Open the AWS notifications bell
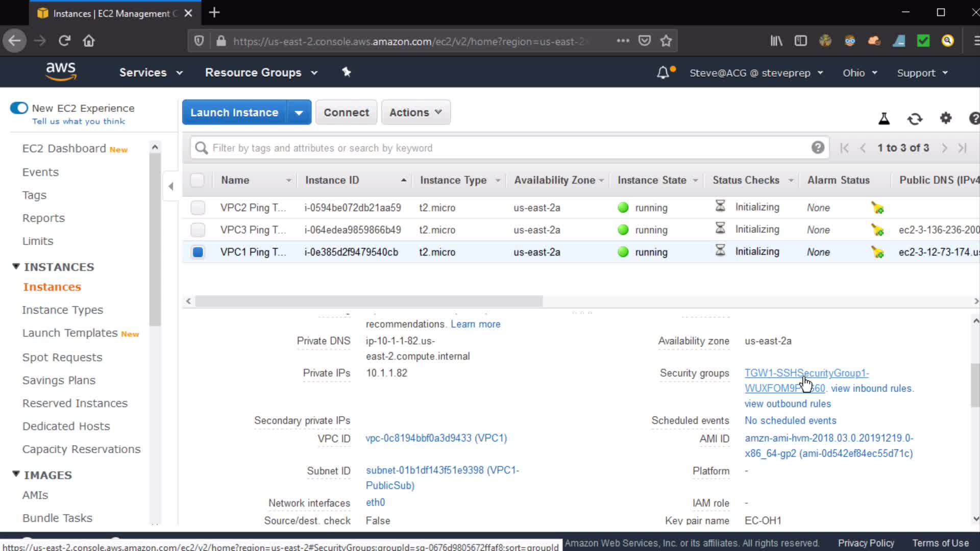 663,72
